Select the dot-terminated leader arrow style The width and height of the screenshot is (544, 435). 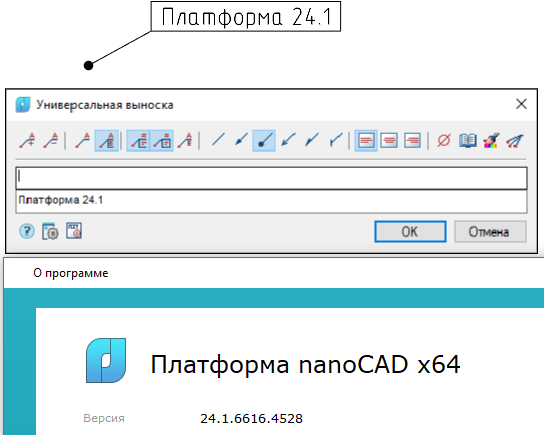pos(264,140)
